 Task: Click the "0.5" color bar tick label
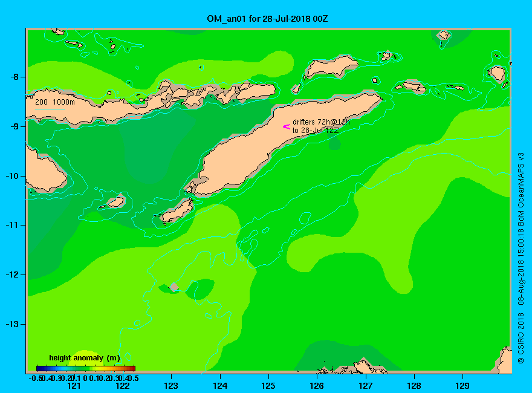pos(134,378)
